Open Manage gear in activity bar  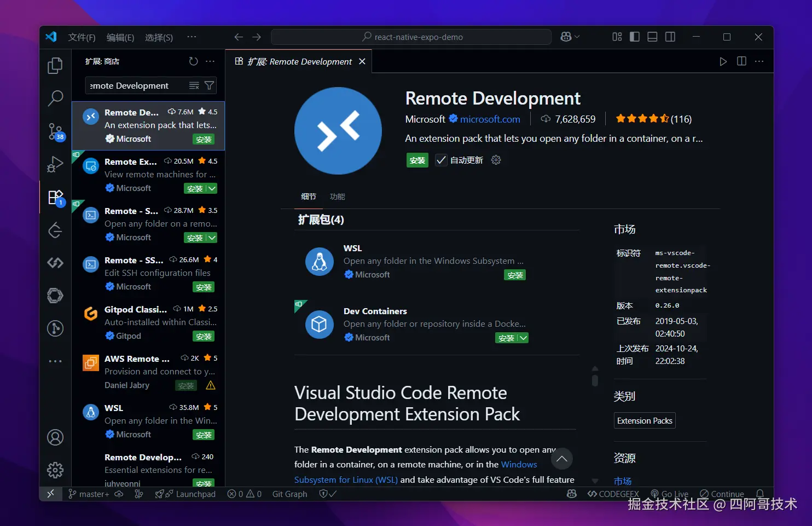tap(55, 470)
